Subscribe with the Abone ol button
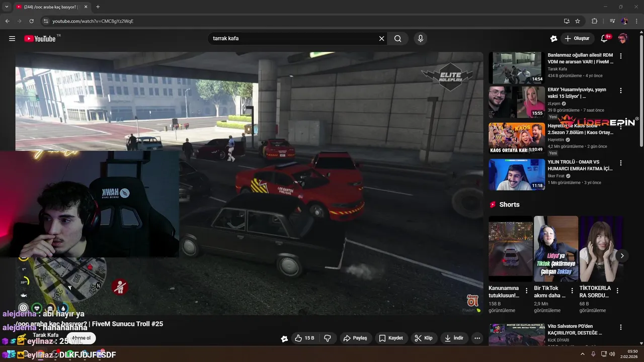 pyautogui.click(x=82, y=338)
